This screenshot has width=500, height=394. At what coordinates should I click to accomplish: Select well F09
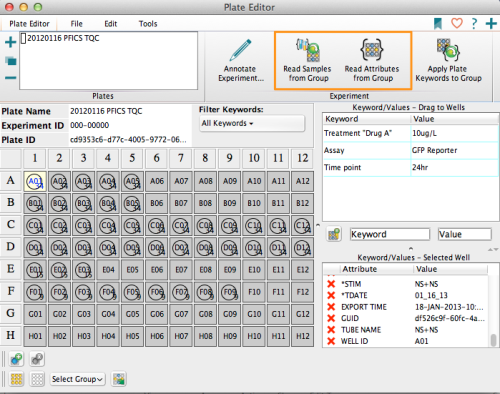click(229, 292)
